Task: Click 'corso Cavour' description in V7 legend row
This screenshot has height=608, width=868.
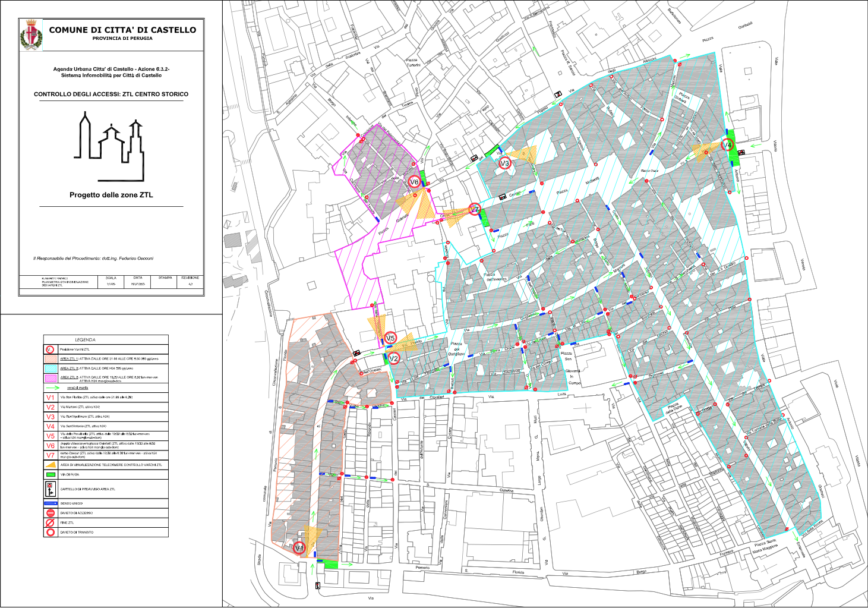Action: (x=108, y=455)
